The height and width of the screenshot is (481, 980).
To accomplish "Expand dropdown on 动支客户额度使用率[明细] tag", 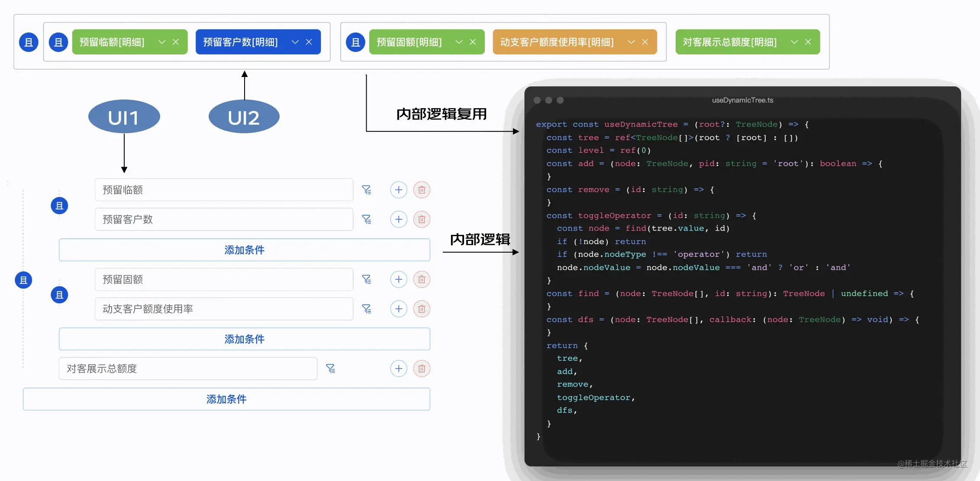I will coord(631,42).
